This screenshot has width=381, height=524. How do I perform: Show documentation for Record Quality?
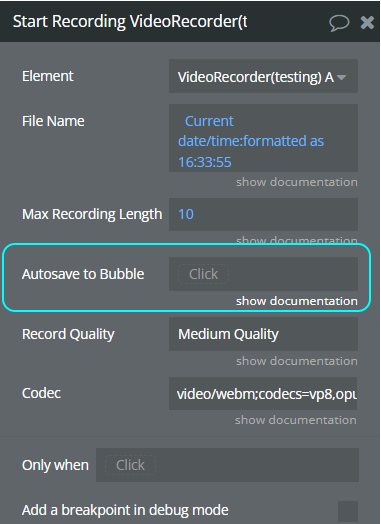coord(297,361)
